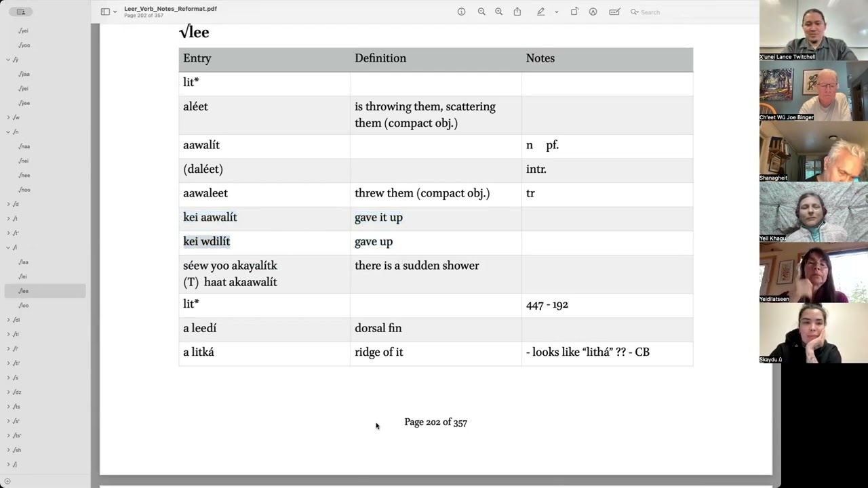Open the √sh outline section

click(x=17, y=450)
